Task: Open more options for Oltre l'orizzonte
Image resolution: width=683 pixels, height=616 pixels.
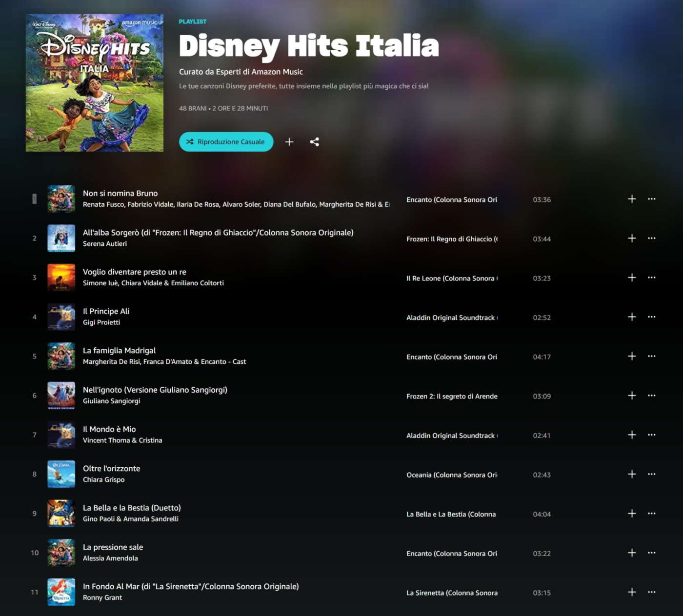Action: [652, 474]
